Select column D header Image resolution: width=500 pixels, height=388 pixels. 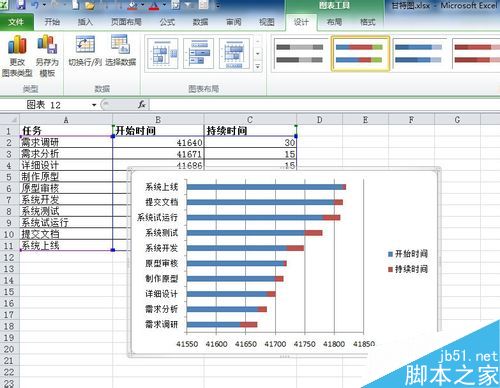point(319,120)
